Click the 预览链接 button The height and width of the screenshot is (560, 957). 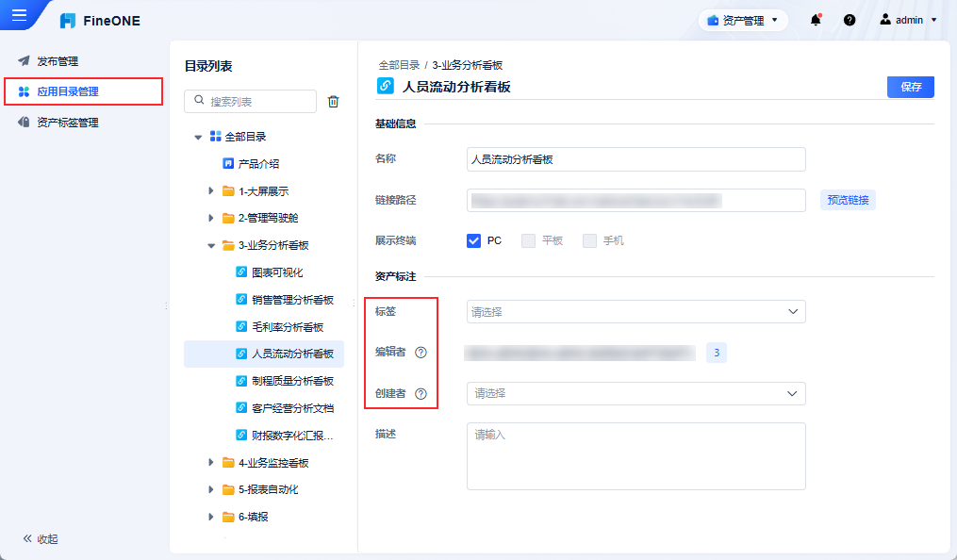tap(848, 200)
